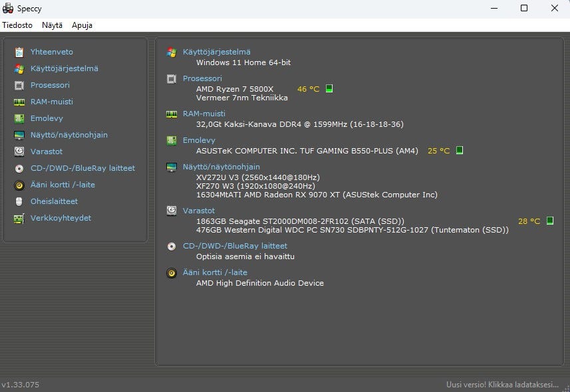Click the Näyttö/näytönohjain heading link in summary

point(221,167)
